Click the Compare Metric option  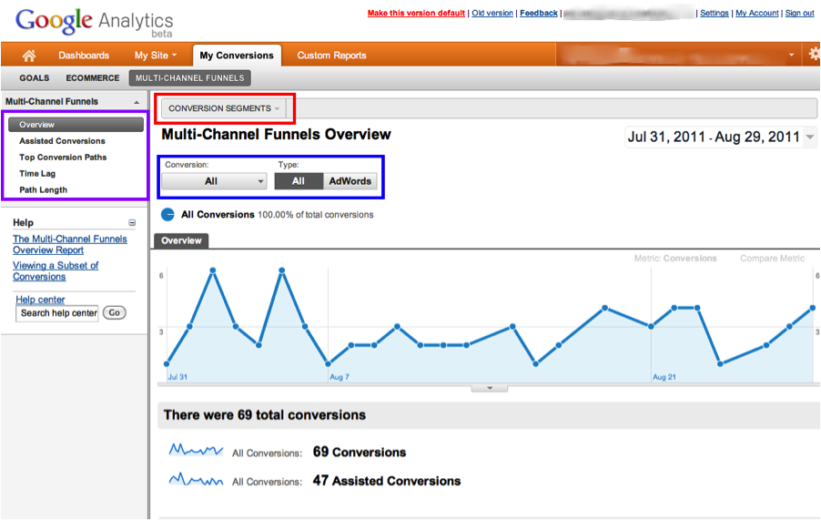tap(772, 258)
